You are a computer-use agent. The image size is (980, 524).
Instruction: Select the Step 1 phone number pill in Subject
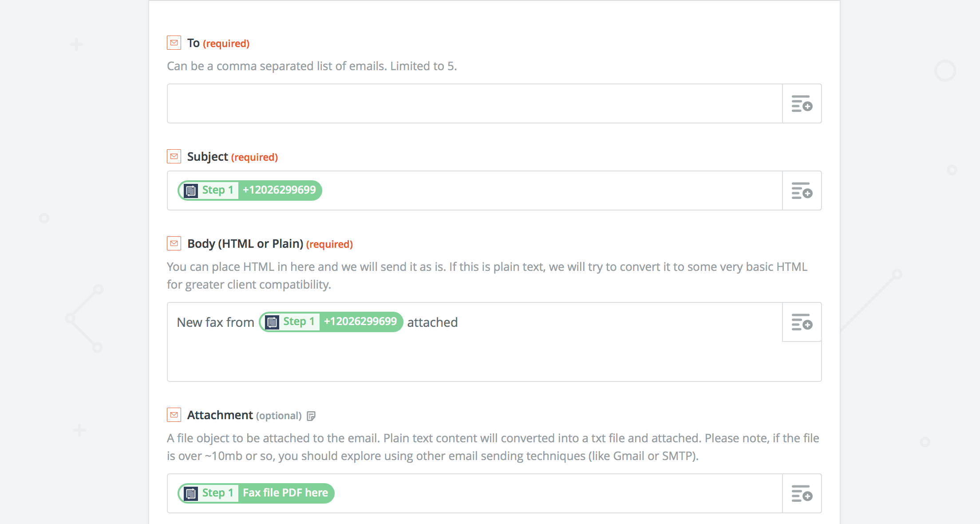(250, 191)
